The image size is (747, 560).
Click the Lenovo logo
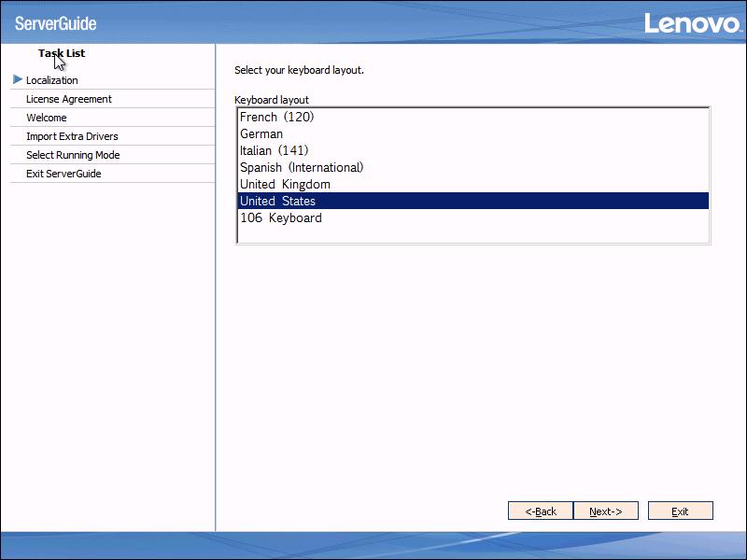click(x=691, y=22)
